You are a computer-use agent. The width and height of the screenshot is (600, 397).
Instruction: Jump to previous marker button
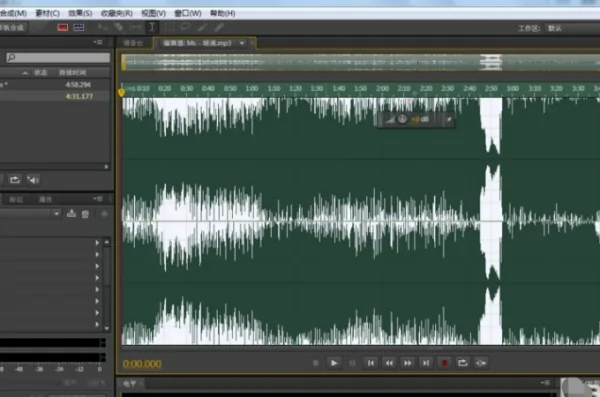pyautogui.click(x=371, y=363)
